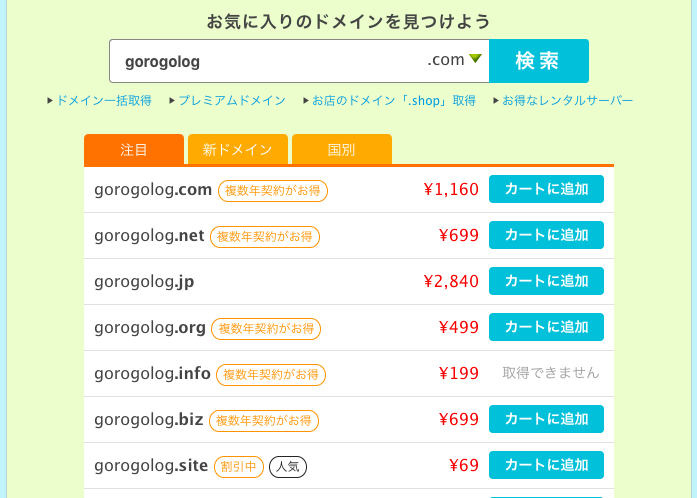This screenshot has width=697, height=498.
Task: Open the お店のドメイン「.shop」取得 link
Action: pyautogui.click(x=394, y=100)
